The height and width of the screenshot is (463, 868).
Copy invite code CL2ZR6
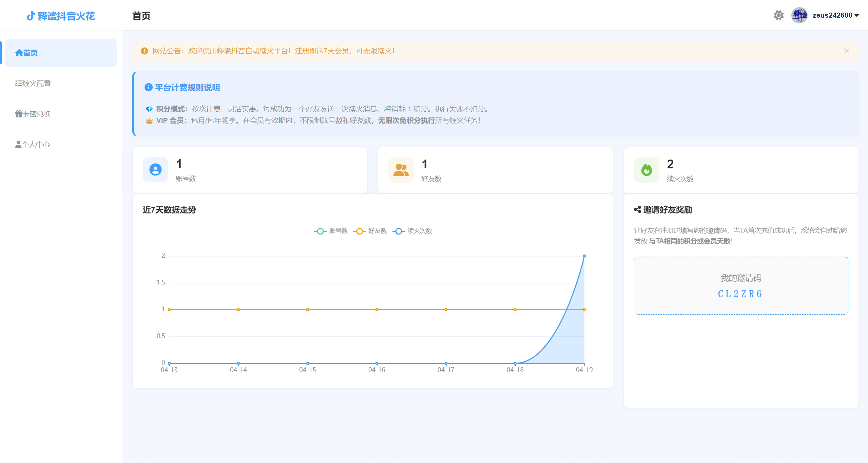coord(740,294)
